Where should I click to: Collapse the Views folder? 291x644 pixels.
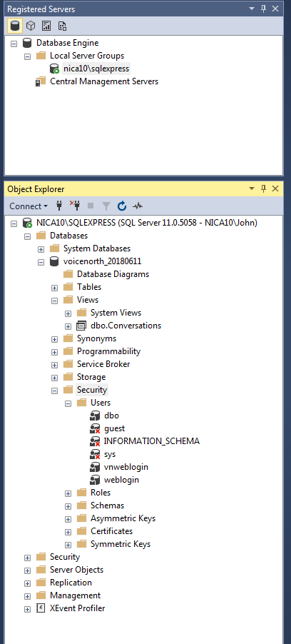point(55,301)
